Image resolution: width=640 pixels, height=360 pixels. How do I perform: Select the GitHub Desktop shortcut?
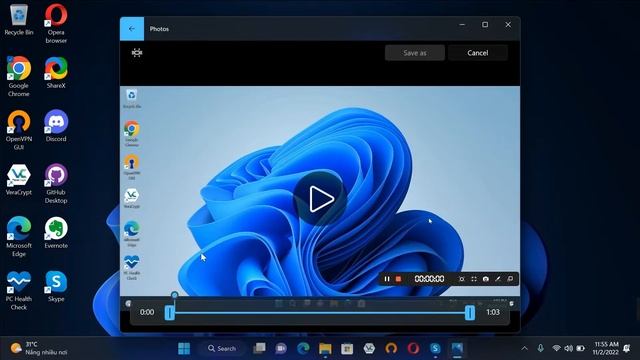point(56,184)
